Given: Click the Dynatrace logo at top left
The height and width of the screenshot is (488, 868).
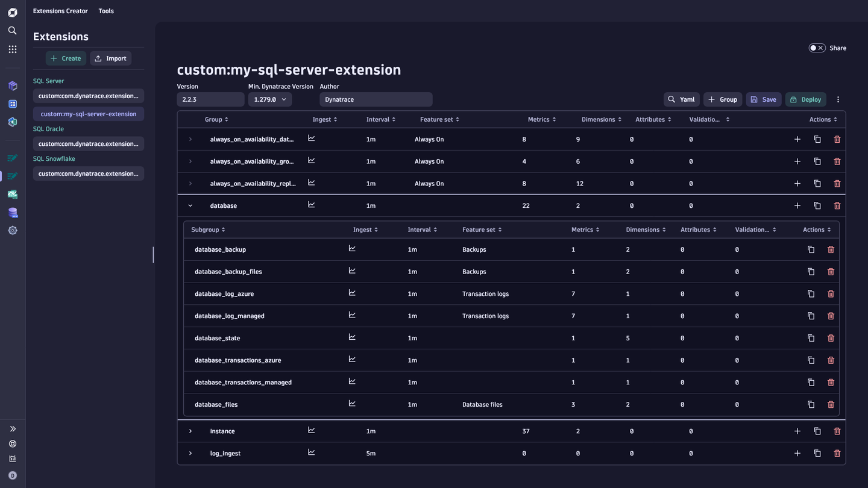Looking at the screenshot, I should (x=12, y=11).
